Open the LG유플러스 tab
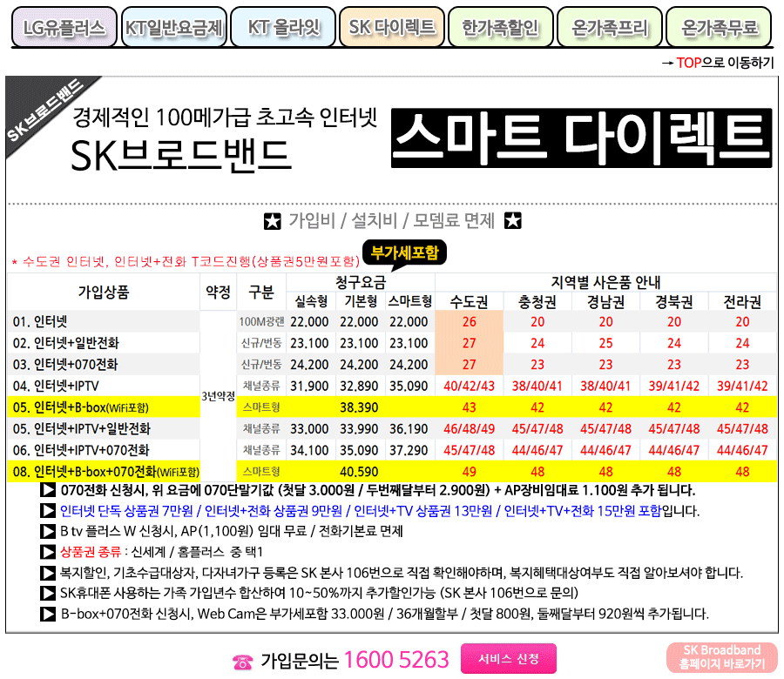The height and width of the screenshot is (679, 784). click(x=64, y=28)
